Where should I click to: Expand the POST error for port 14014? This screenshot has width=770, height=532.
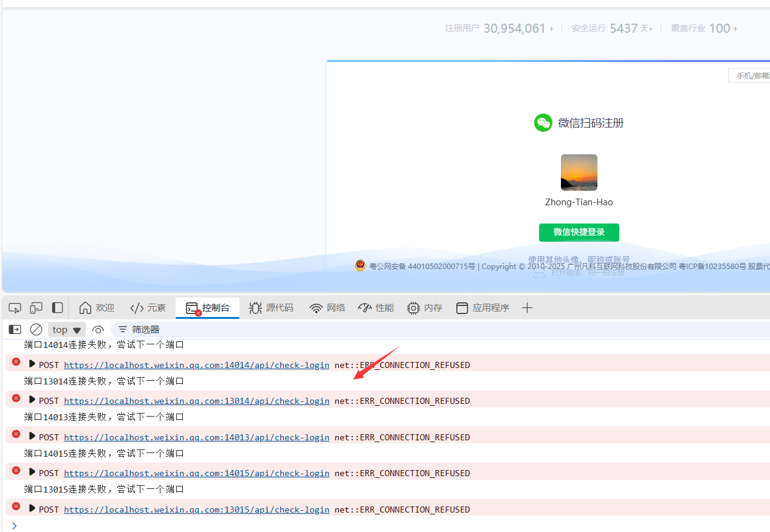pyautogui.click(x=32, y=363)
